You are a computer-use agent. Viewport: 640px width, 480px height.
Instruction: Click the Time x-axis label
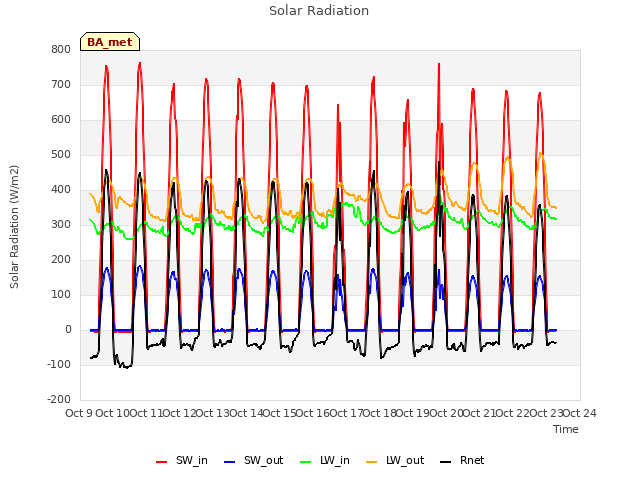(566, 429)
